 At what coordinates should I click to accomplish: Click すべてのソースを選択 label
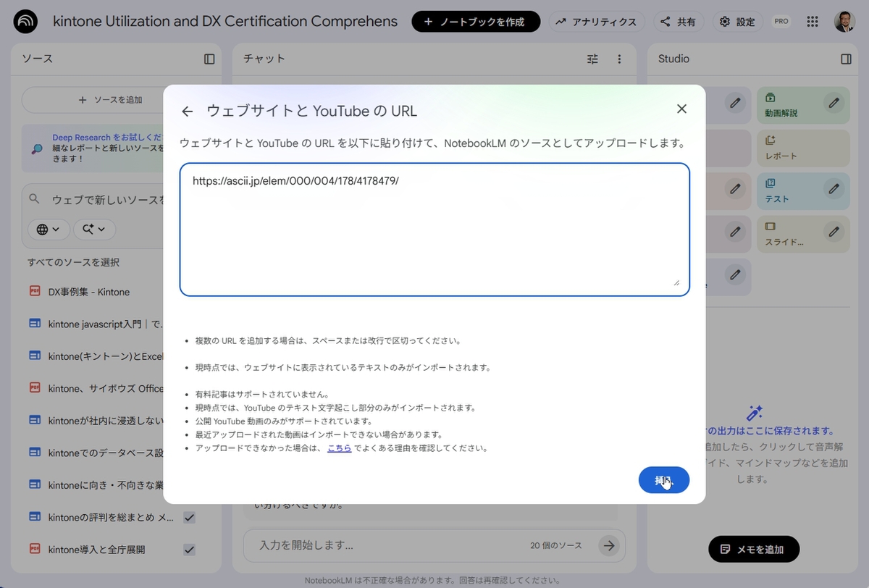(74, 262)
